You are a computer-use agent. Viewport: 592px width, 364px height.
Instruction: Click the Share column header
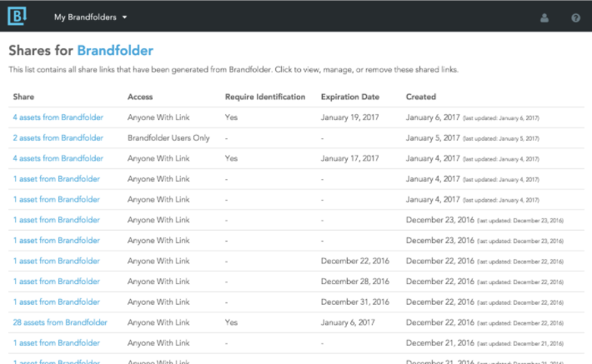pyautogui.click(x=23, y=97)
